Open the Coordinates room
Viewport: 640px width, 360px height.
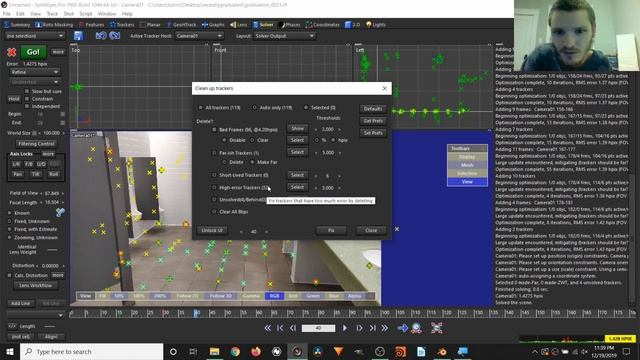[x=323, y=24]
